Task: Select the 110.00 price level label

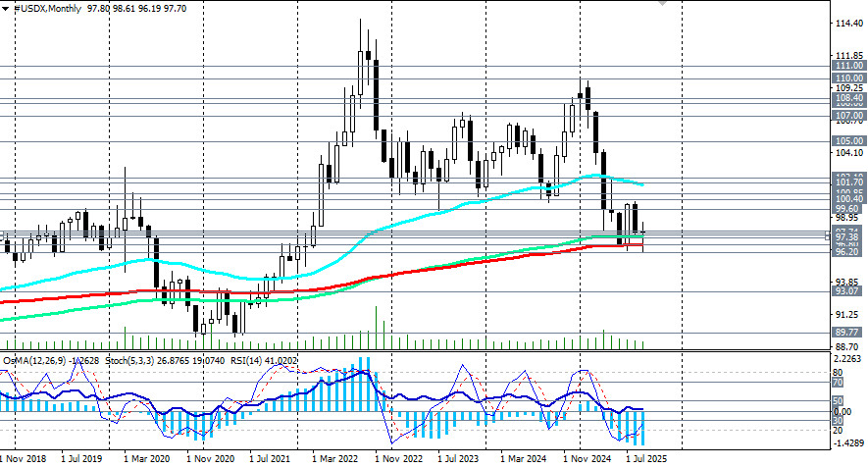Action: coord(847,78)
